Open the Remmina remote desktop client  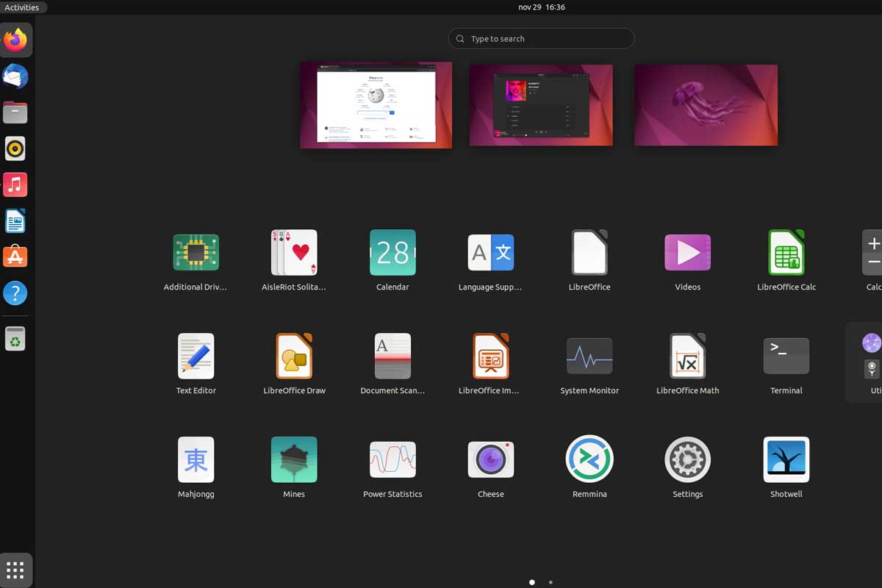(589, 459)
